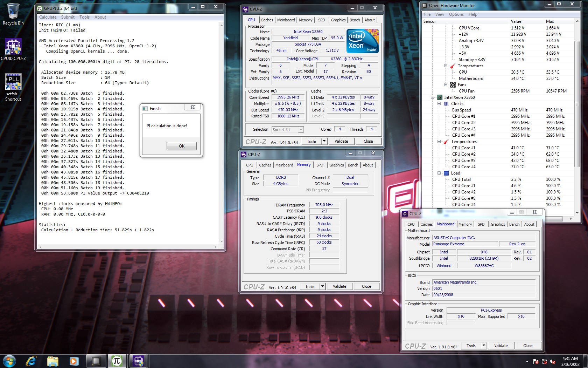Click Validate in the Mainboard CPU-Z window
Image resolution: width=588 pixels, height=368 pixels.
point(501,346)
